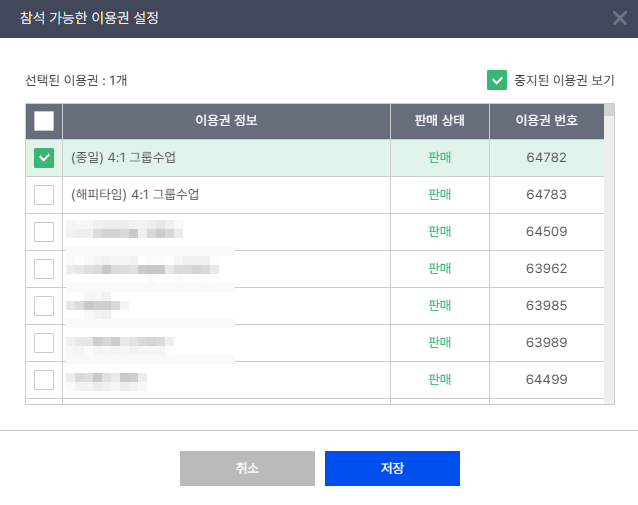Close the dialog with the X icon
The width and height of the screenshot is (638, 505).
click(x=619, y=18)
